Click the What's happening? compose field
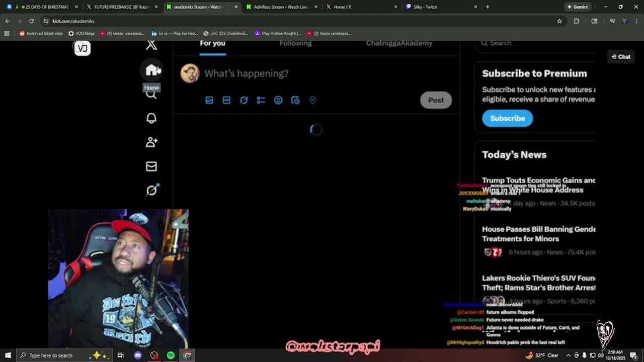The height and width of the screenshot is (362, 644). [x=246, y=74]
